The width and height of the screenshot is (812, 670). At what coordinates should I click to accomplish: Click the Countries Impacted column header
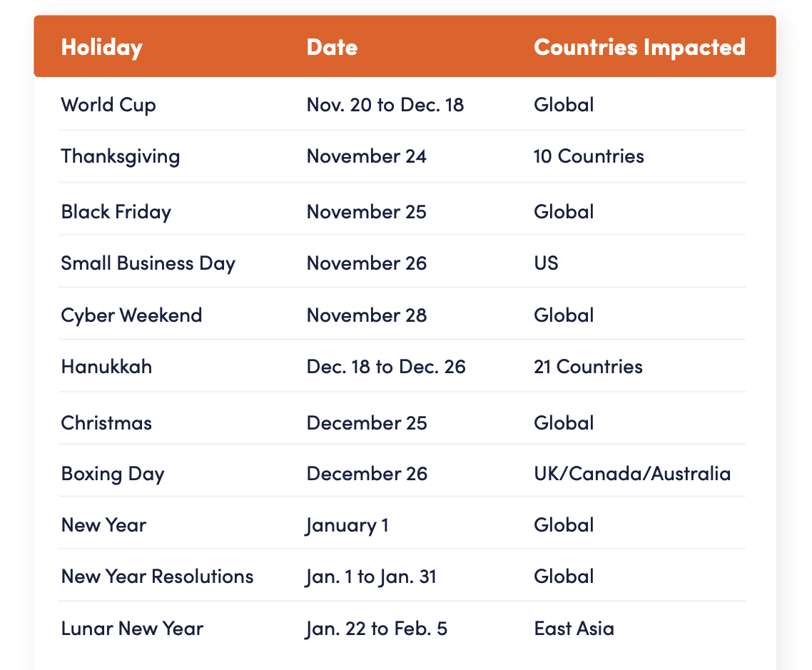click(x=639, y=47)
